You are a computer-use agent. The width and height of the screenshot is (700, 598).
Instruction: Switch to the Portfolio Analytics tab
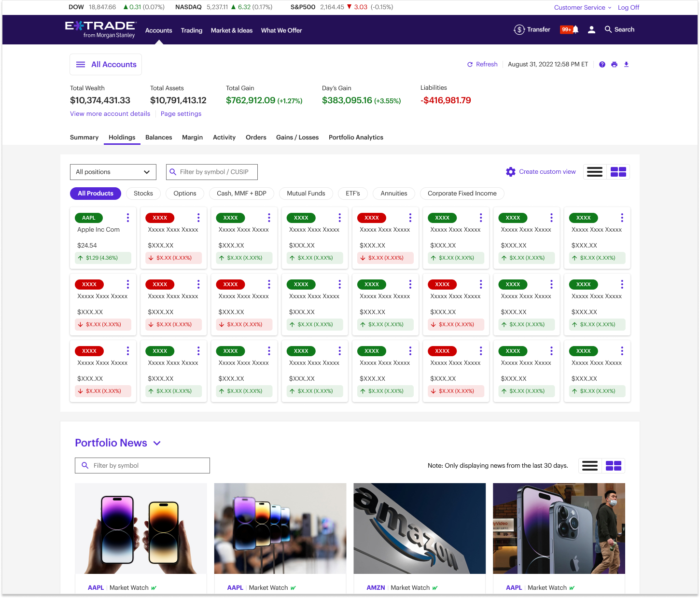(x=356, y=138)
